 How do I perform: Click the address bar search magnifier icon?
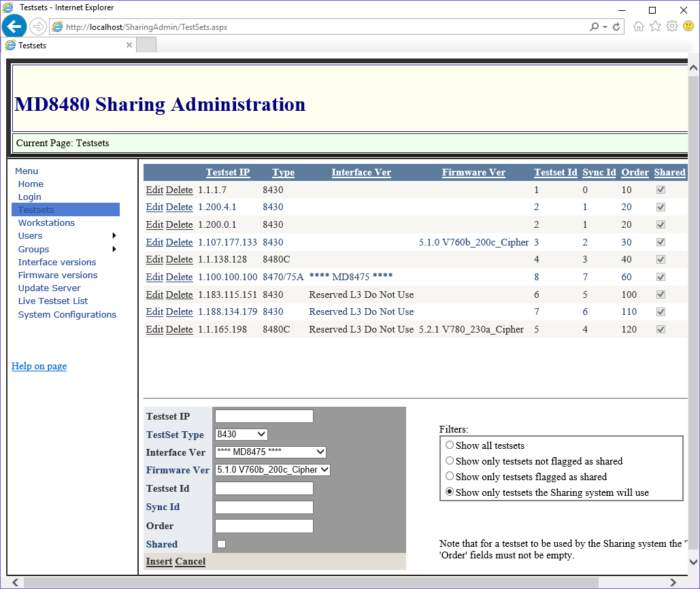point(594,27)
